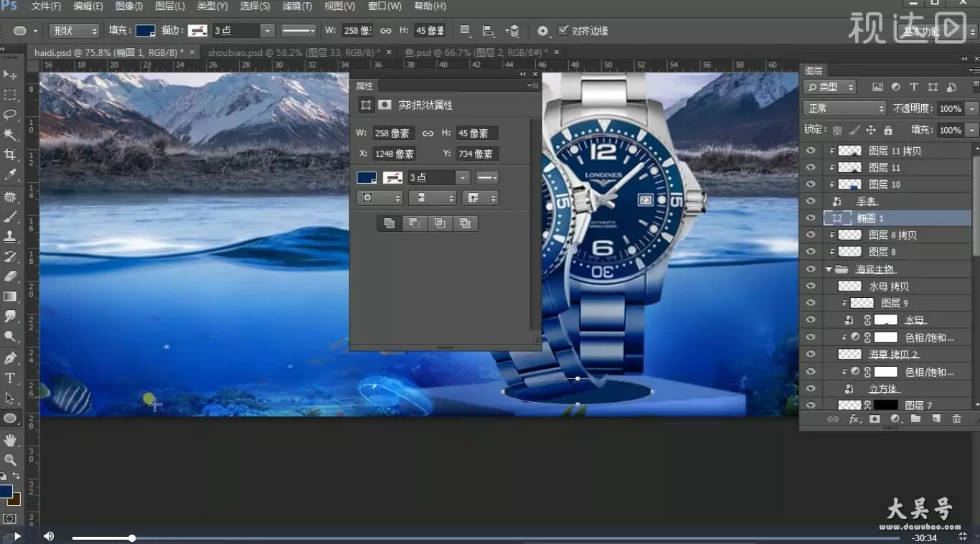Click the path arrangement icon in options bar
The width and height of the screenshot is (980, 544).
pos(512,31)
